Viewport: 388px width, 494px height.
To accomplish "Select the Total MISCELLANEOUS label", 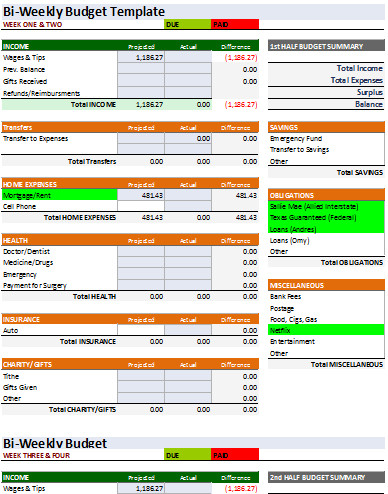I will (x=347, y=364).
